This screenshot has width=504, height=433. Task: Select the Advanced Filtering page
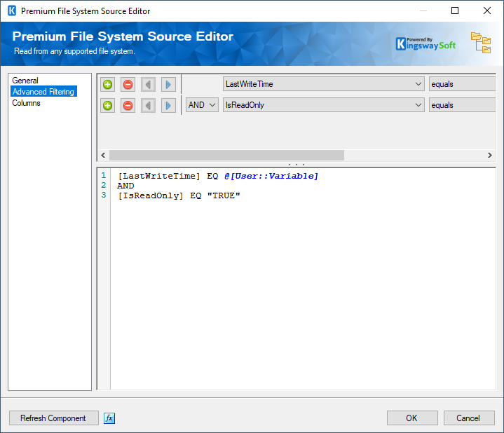(43, 92)
